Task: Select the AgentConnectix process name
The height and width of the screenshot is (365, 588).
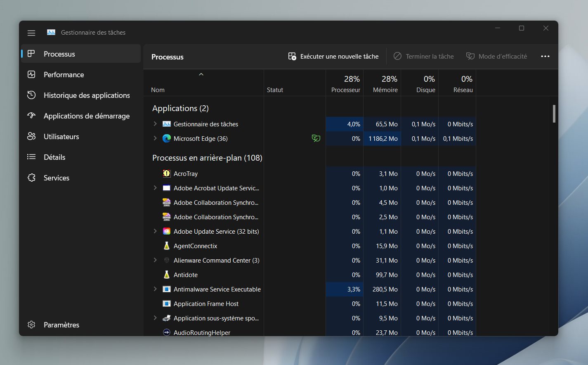Action: 195,246
